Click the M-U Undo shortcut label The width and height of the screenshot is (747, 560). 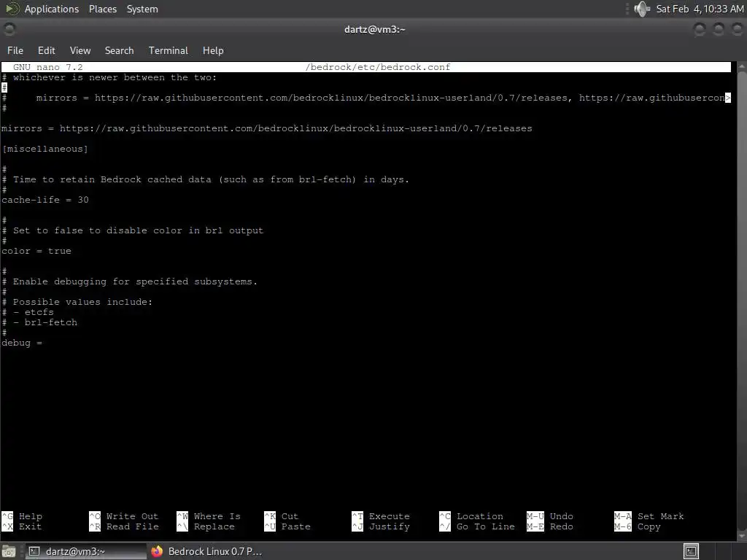tap(550, 516)
